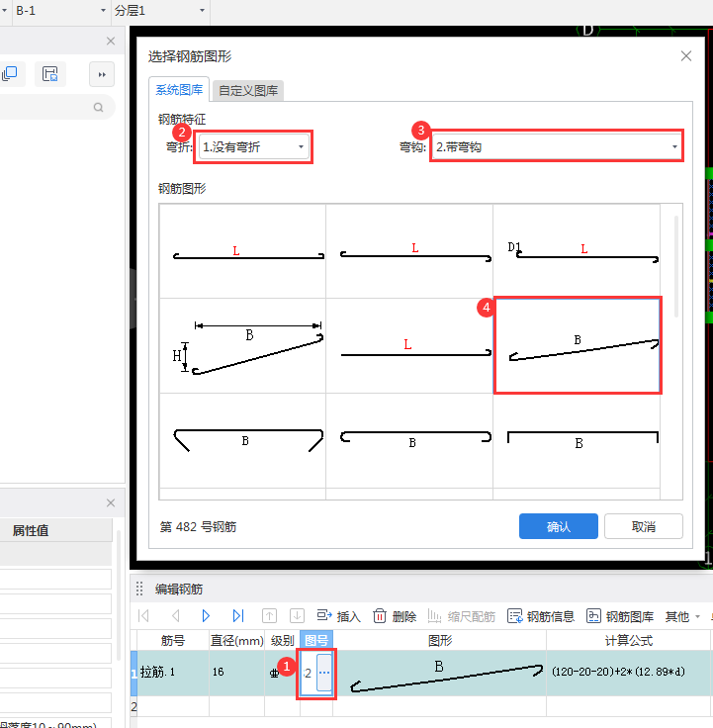713x728 pixels.
Task: Select straight bar with two inward hooks L
Action: (x=242, y=251)
